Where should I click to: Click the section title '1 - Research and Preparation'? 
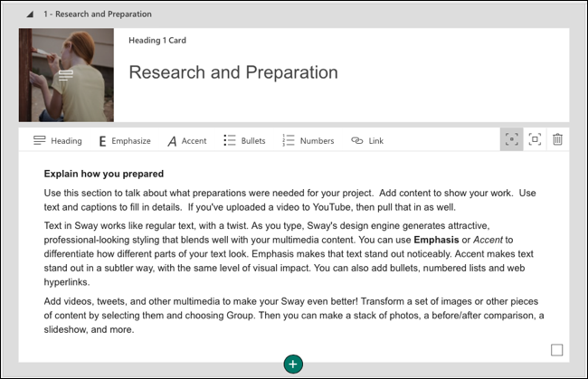click(98, 14)
